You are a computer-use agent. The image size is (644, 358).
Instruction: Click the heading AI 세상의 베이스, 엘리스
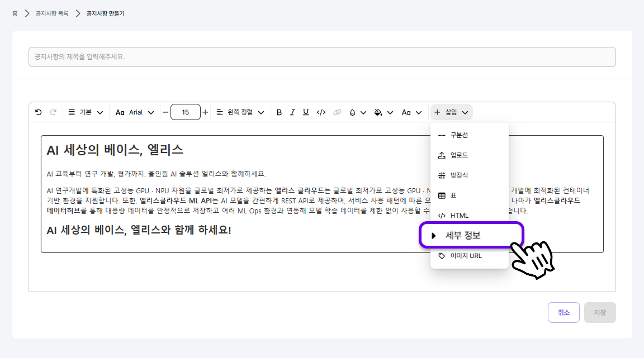(x=115, y=150)
